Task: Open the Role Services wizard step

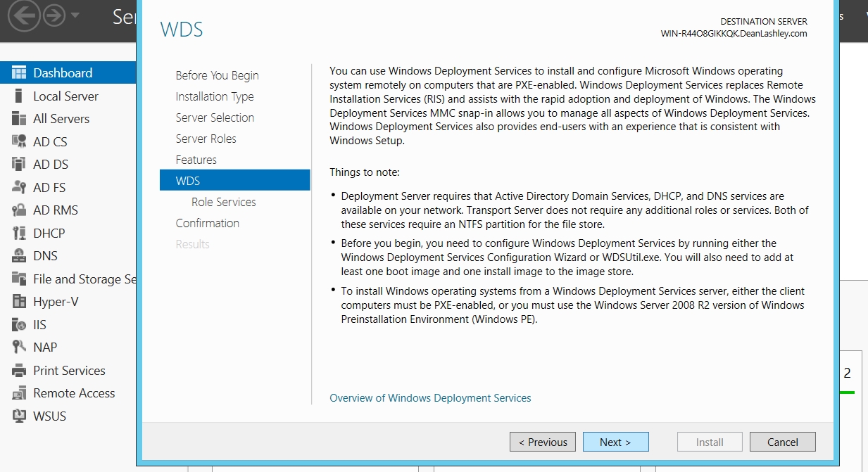Action: coord(223,202)
